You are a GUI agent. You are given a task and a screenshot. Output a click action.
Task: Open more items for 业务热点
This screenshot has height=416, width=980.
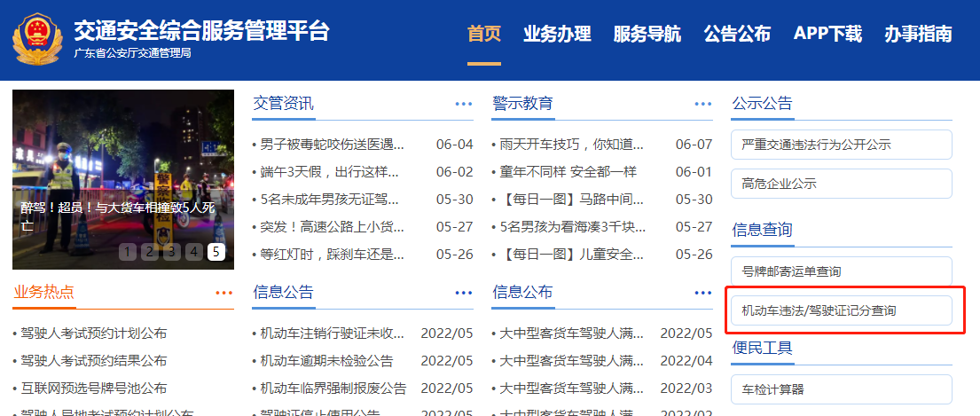coord(223,293)
